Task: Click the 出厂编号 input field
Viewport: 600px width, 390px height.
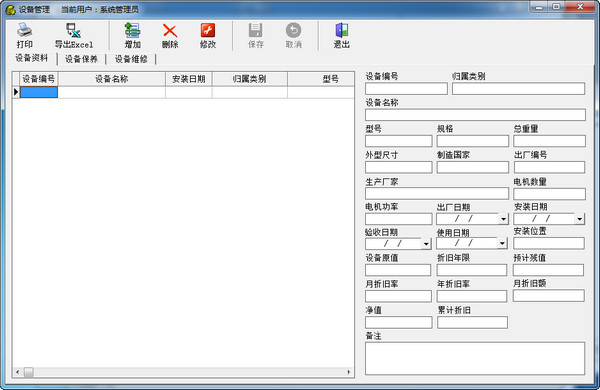Action: (549, 167)
